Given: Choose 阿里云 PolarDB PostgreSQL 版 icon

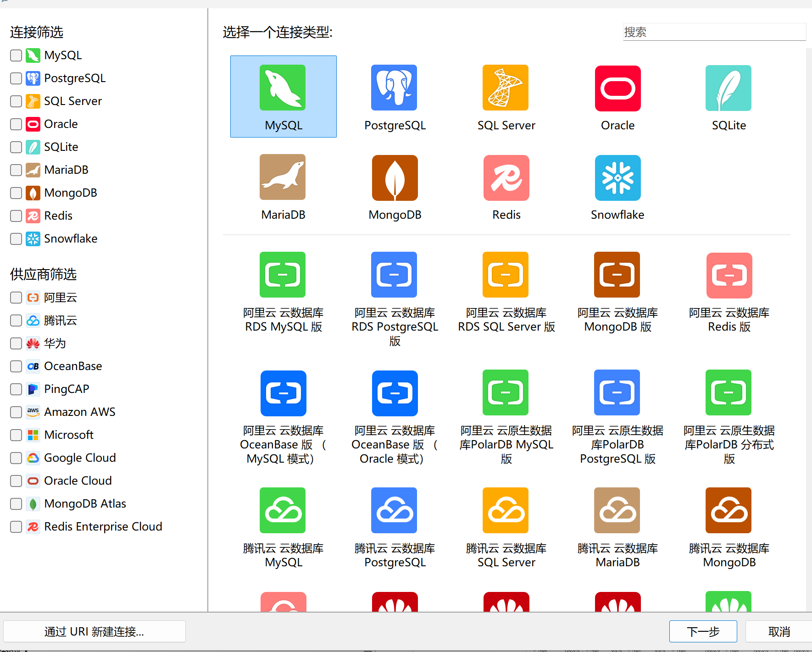Looking at the screenshot, I should coord(617,392).
